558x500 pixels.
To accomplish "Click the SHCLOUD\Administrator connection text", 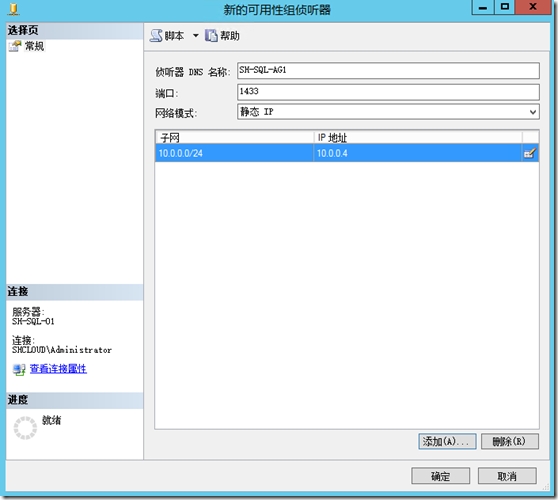I will [62, 350].
